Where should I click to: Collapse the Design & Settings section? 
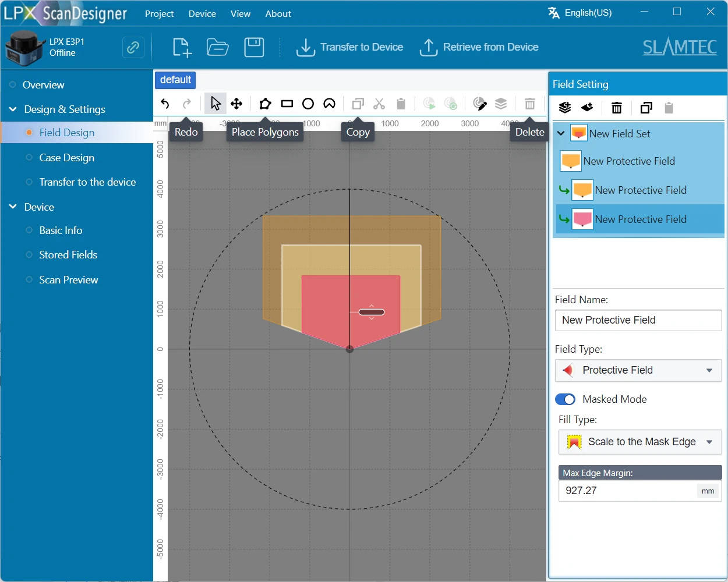click(x=13, y=109)
